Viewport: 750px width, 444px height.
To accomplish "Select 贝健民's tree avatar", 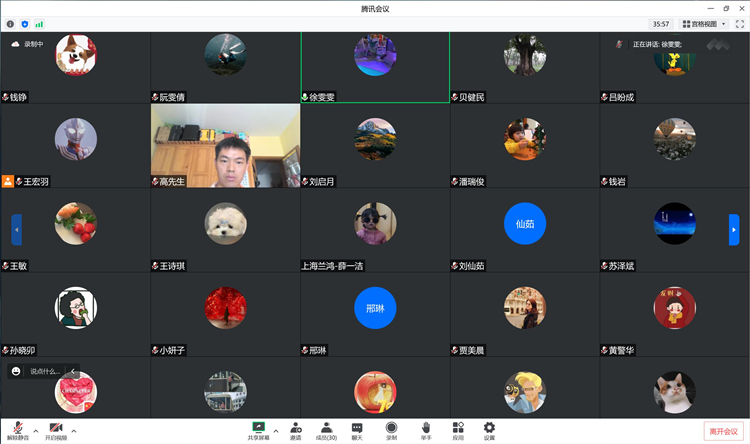I will tap(525, 55).
